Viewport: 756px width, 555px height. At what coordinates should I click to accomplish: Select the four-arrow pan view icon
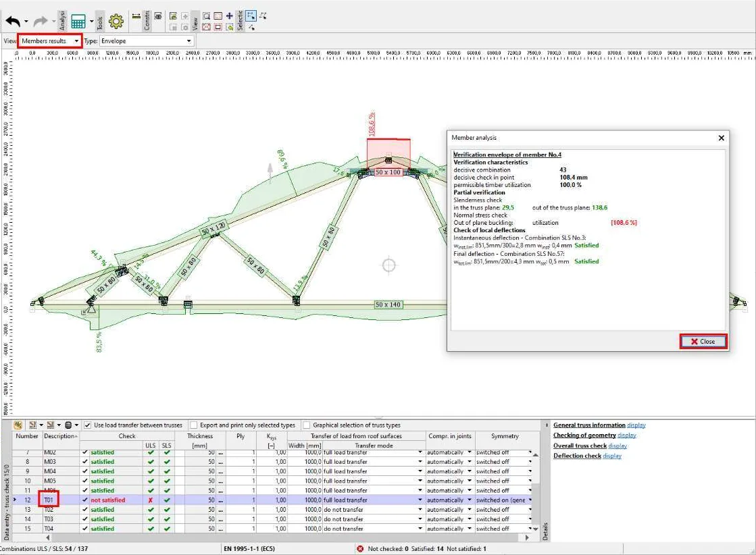click(229, 16)
